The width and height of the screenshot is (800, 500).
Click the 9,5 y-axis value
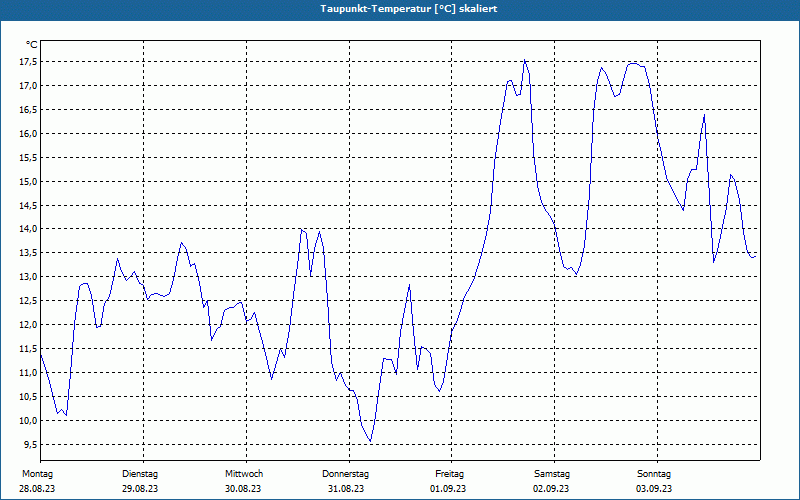pos(30,445)
